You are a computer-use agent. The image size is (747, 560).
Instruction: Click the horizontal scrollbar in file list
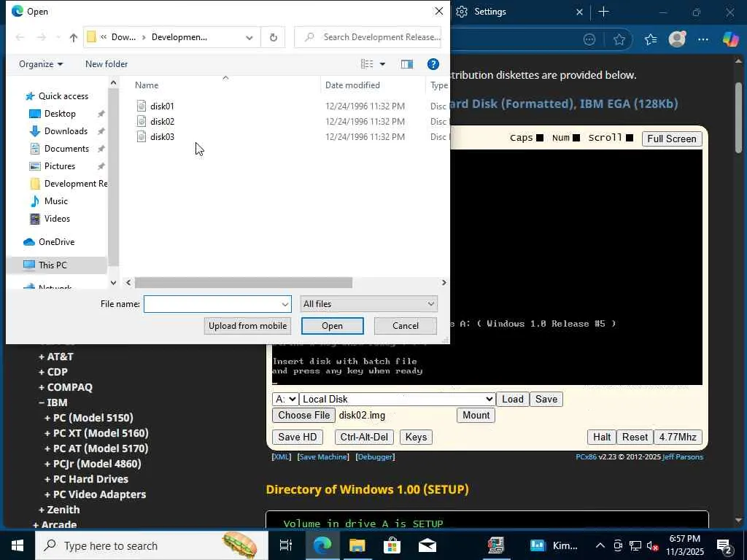(x=244, y=282)
